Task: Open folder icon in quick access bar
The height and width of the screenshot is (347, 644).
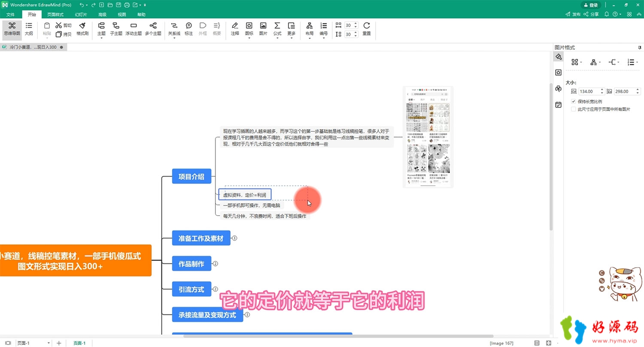Action: [x=110, y=5]
